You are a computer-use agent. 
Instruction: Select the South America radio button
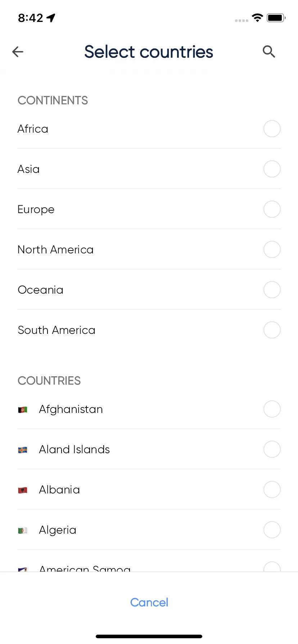coord(272,330)
